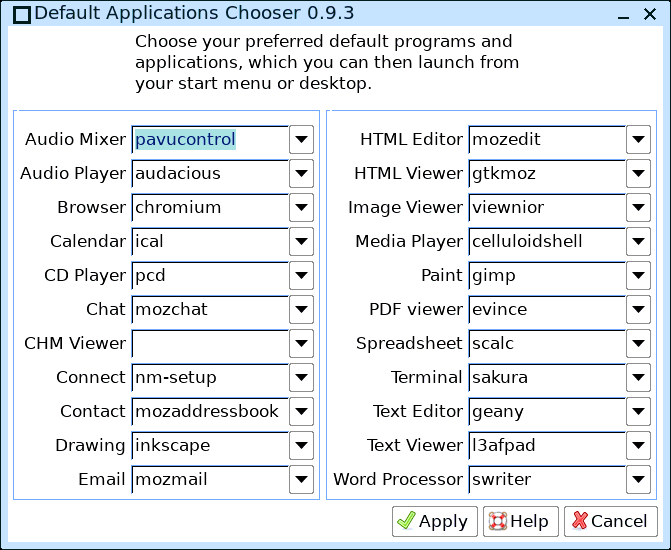This screenshot has width=671, height=550.
Task: Open the Word Processor dropdown arrow
Action: (x=638, y=479)
